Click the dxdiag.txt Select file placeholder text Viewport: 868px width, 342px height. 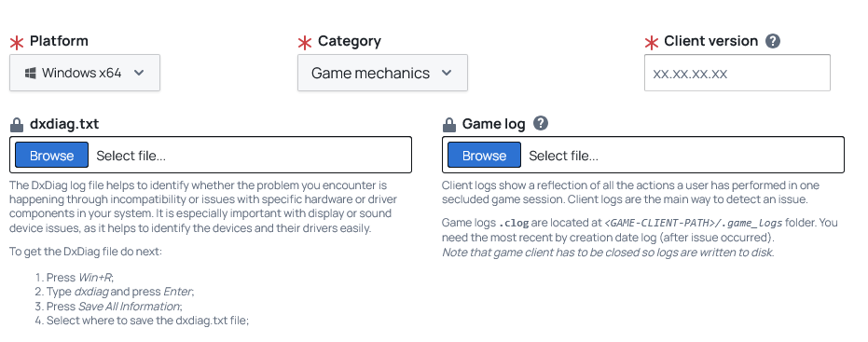point(131,156)
